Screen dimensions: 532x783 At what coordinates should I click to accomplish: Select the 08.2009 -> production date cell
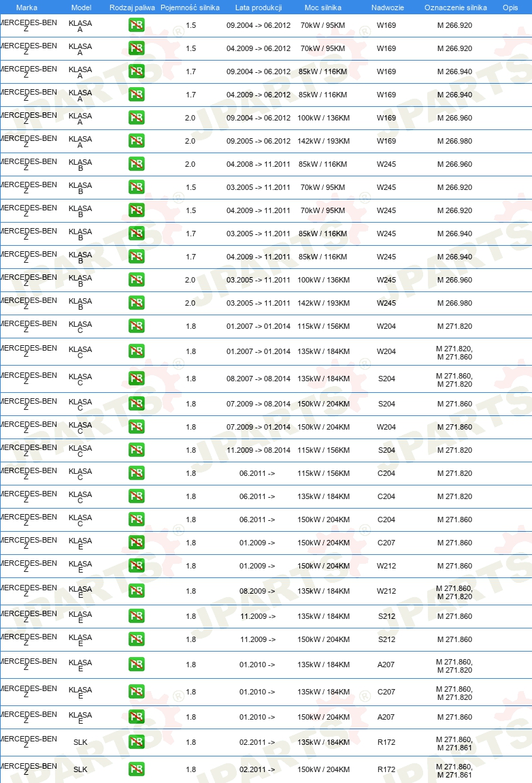click(x=257, y=591)
